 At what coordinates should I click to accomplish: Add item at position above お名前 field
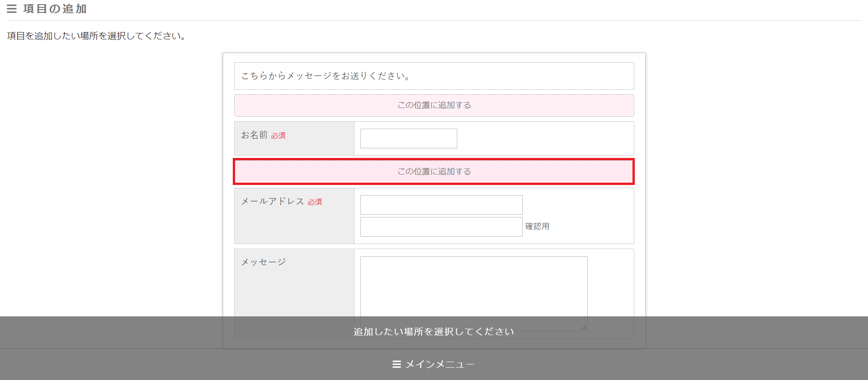pyautogui.click(x=434, y=105)
